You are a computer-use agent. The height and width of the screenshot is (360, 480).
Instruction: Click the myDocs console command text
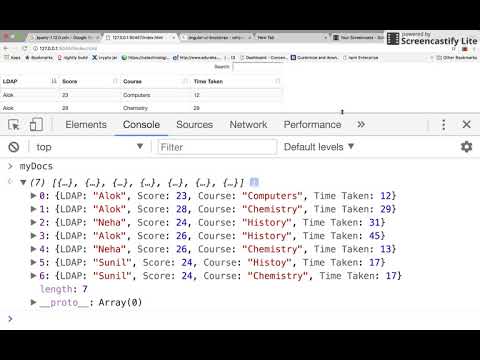[x=36, y=166]
